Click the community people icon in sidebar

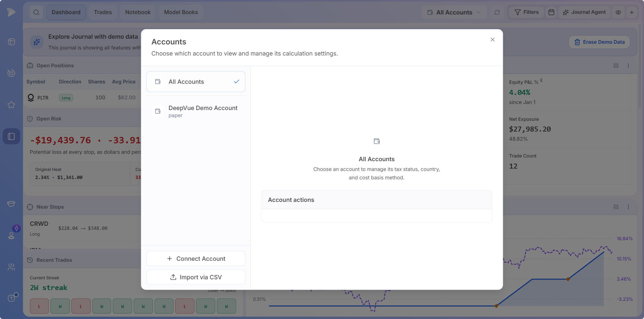(x=11, y=267)
